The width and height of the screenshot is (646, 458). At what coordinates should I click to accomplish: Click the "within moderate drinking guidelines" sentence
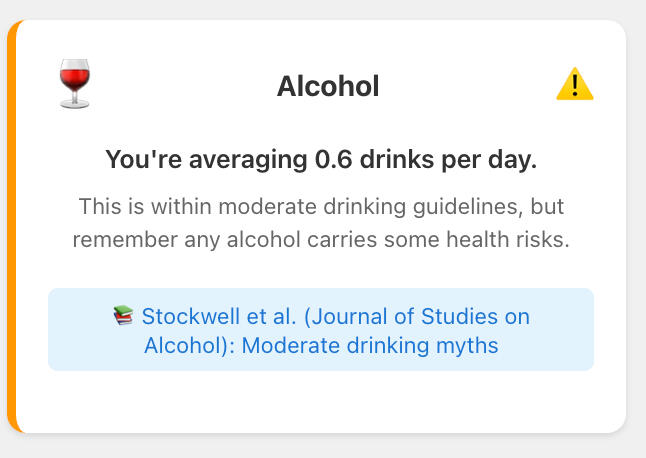321,208
